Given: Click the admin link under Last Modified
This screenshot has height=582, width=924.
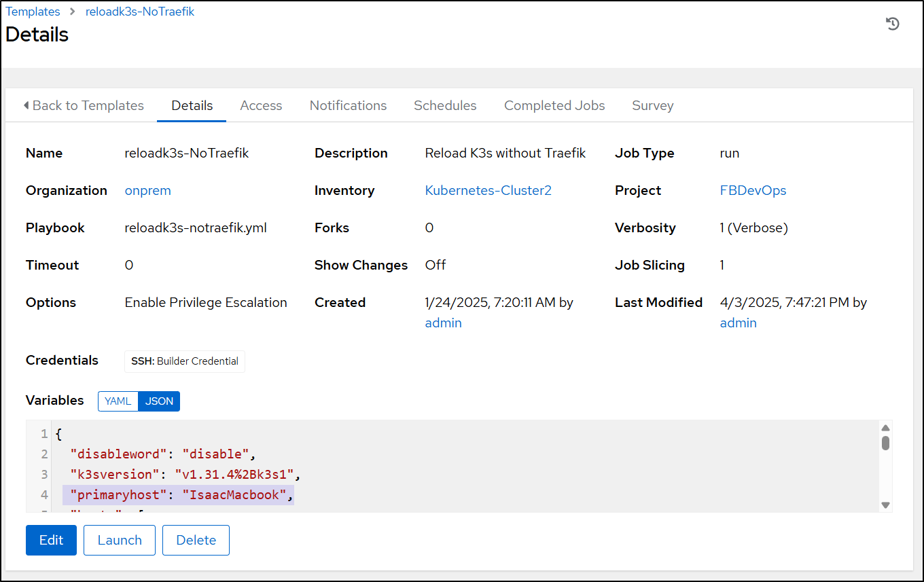Looking at the screenshot, I should pos(738,323).
